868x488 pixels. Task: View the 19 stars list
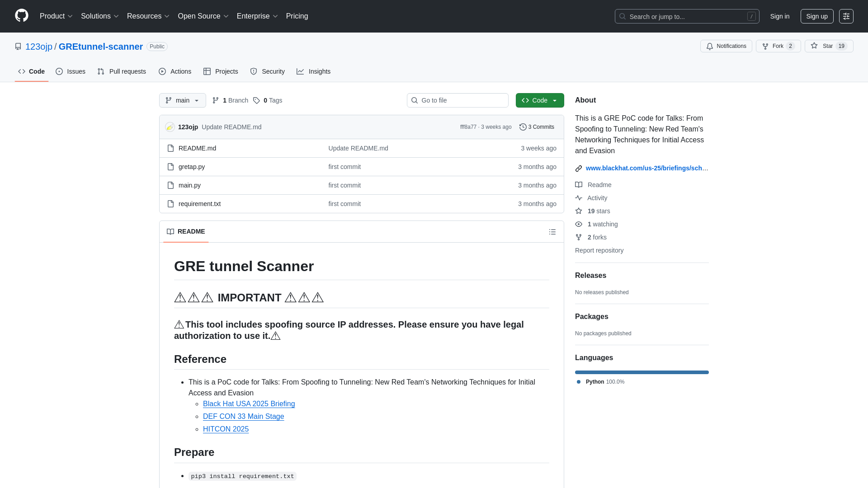pos(593,211)
